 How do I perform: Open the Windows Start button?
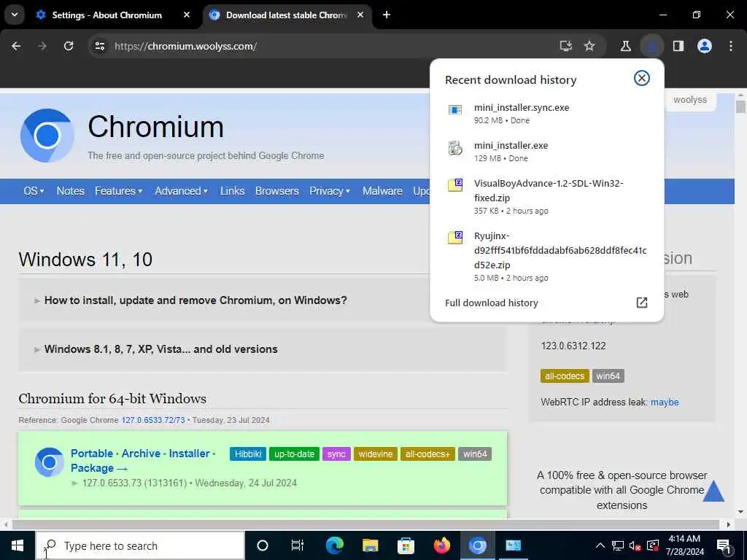tap(18, 545)
